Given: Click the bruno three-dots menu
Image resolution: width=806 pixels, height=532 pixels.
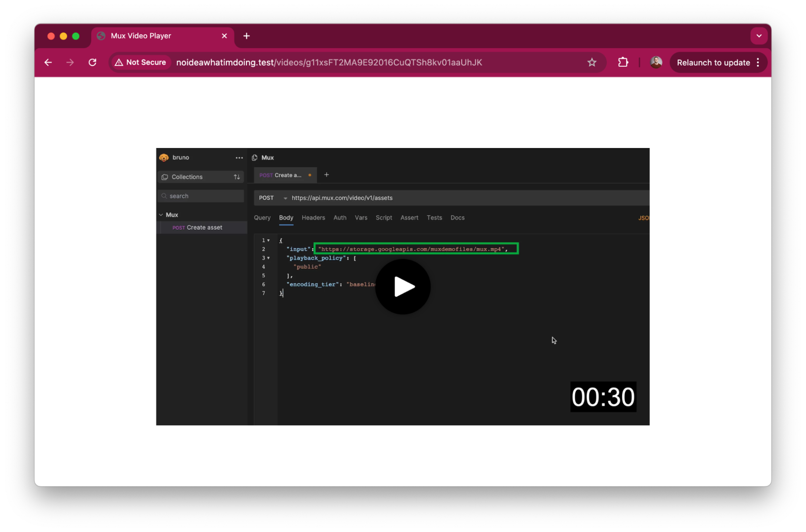Looking at the screenshot, I should [239, 158].
